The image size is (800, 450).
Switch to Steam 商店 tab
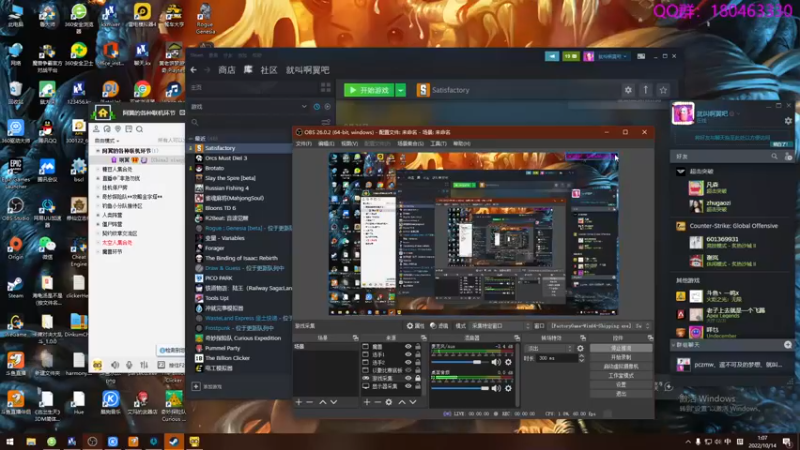(227, 70)
